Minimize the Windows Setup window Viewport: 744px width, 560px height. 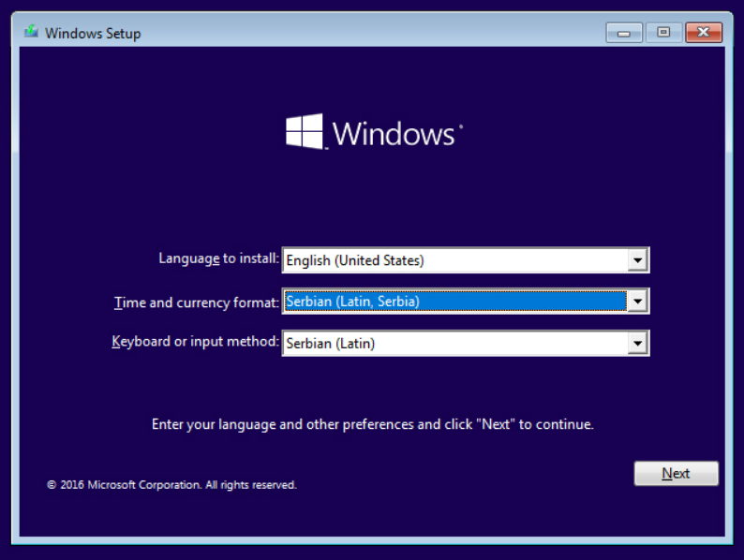[x=624, y=33]
